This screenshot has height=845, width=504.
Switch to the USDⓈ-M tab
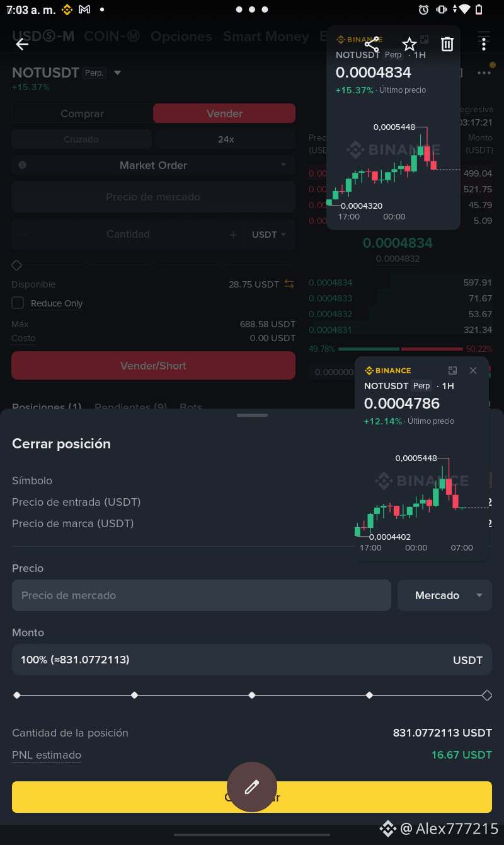pos(43,37)
